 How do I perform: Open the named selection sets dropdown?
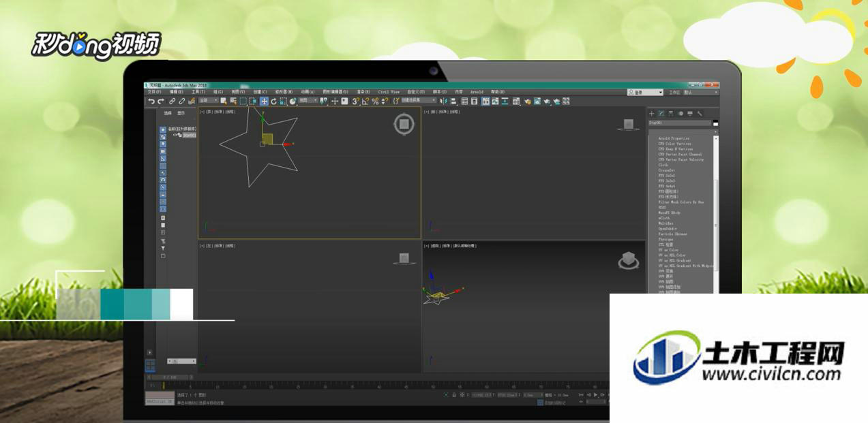(x=418, y=101)
